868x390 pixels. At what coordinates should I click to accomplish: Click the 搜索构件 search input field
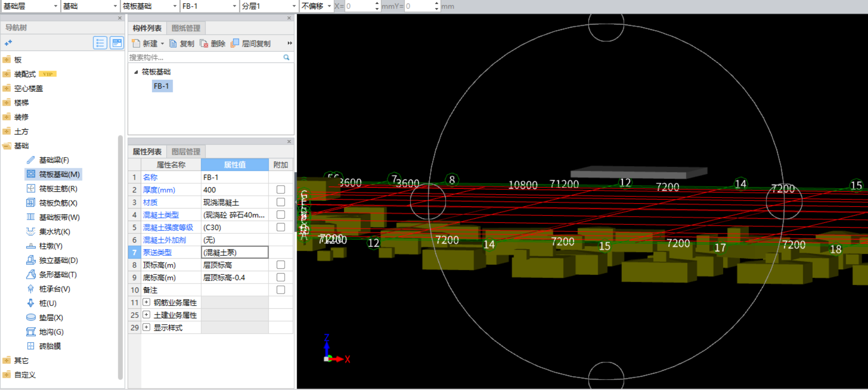click(205, 57)
